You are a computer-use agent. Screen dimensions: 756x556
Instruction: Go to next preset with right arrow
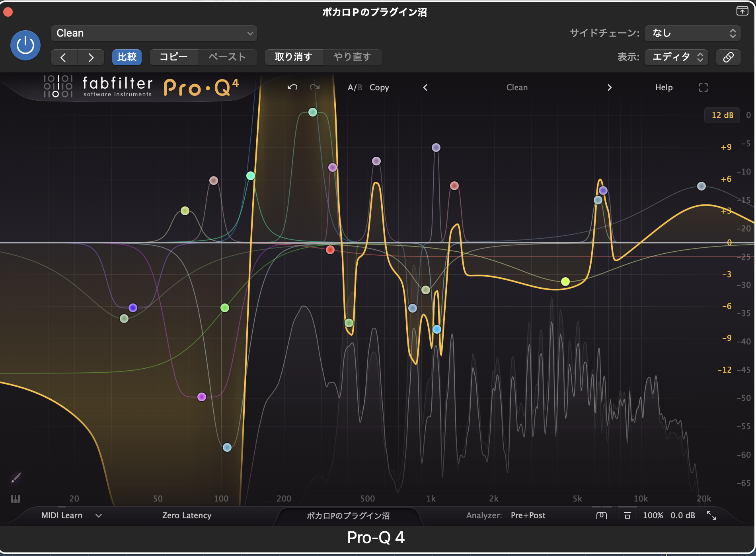(91, 57)
